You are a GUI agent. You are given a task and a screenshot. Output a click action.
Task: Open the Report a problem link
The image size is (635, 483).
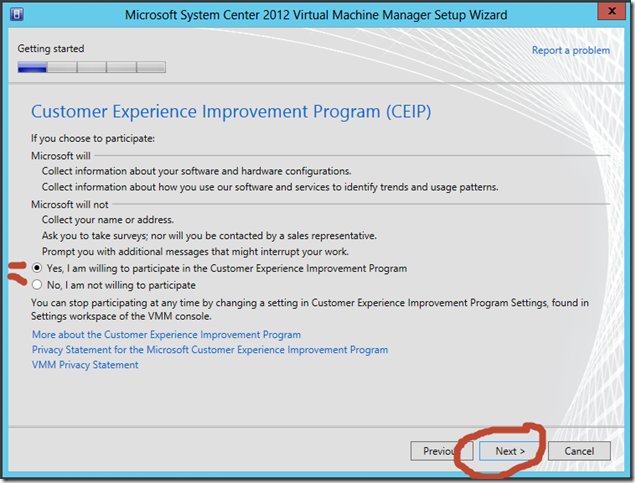point(571,51)
